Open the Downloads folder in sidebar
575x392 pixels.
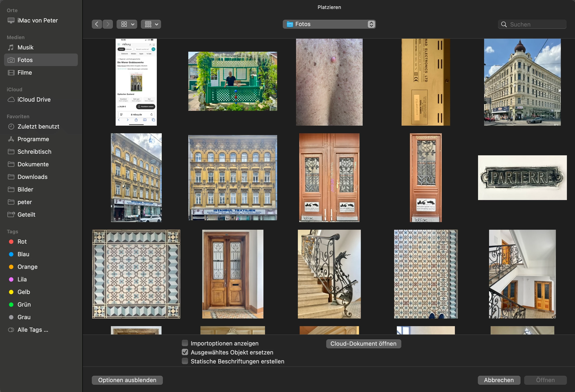coord(32,177)
